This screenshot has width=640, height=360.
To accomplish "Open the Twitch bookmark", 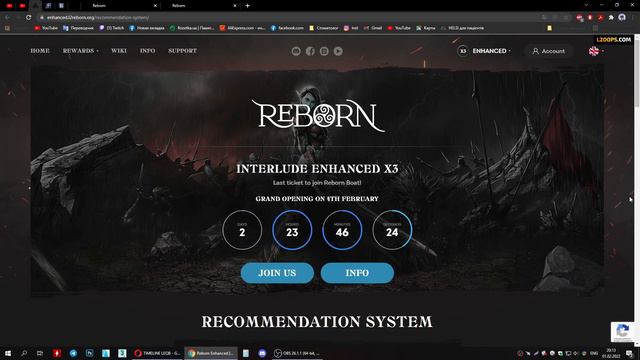I will (112, 28).
